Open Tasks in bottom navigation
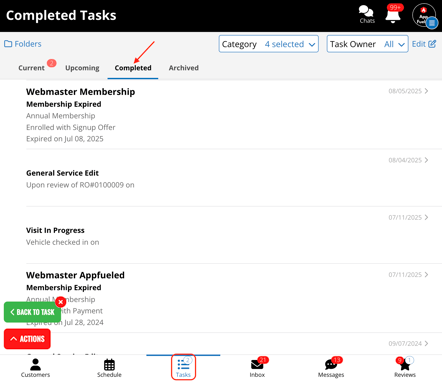The width and height of the screenshot is (442, 382). point(183,367)
